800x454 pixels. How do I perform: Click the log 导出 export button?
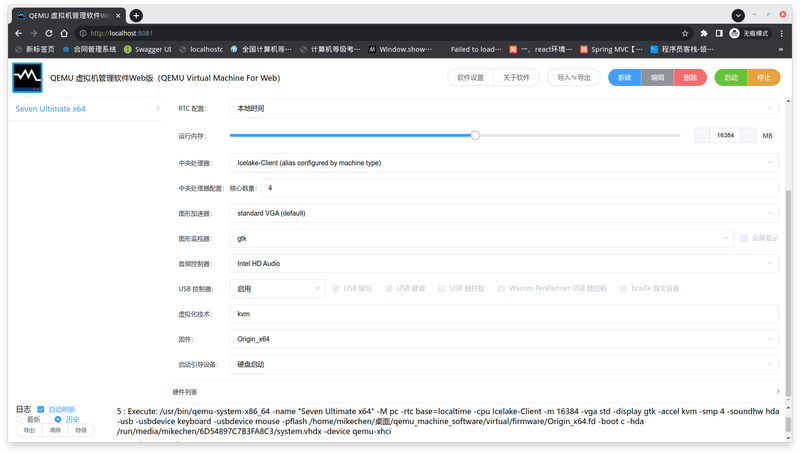[29, 430]
